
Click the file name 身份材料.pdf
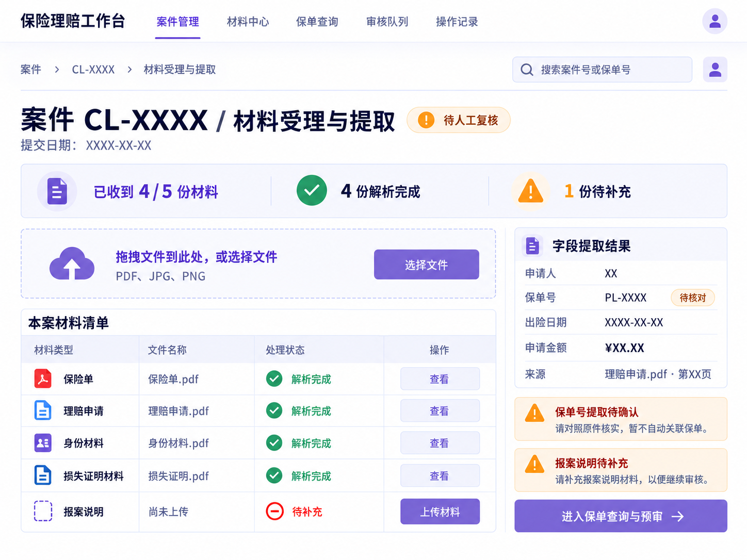pos(178,443)
